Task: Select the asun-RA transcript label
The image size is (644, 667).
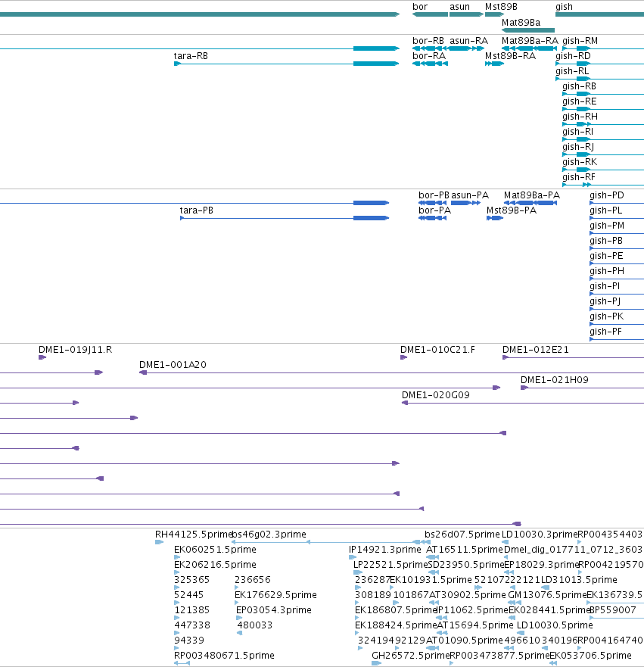Action: point(469,41)
